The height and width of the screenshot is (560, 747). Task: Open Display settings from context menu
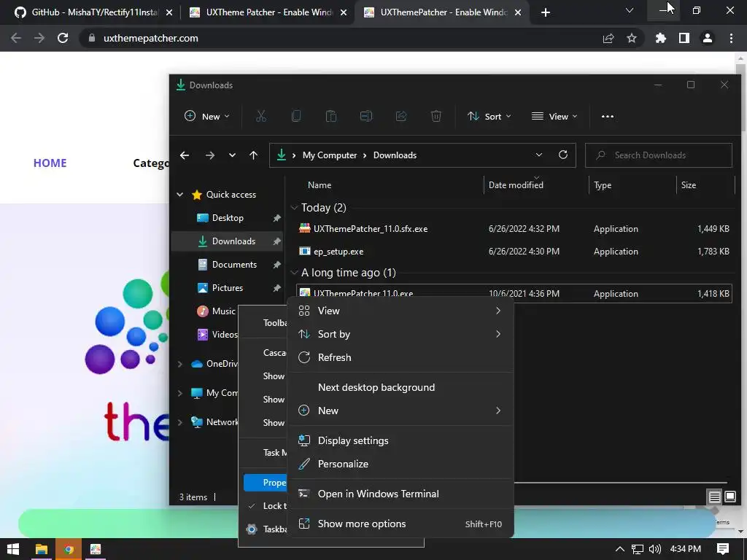400,440
